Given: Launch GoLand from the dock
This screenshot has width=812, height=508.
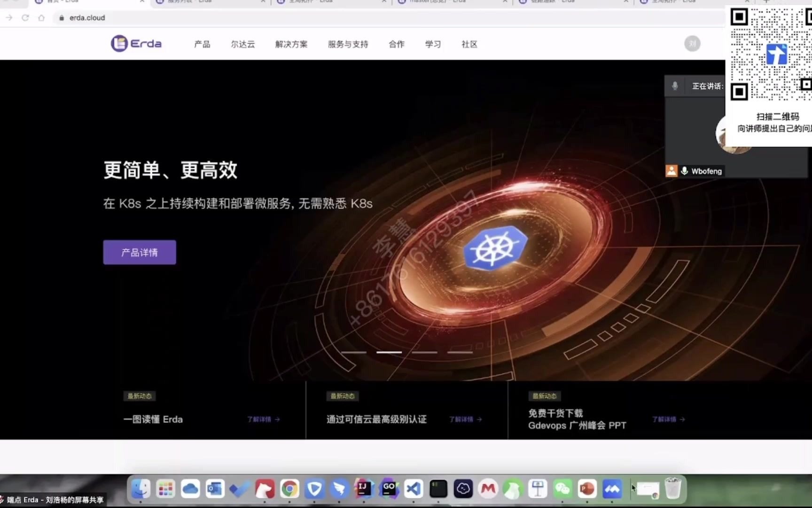Looking at the screenshot, I should click(389, 489).
